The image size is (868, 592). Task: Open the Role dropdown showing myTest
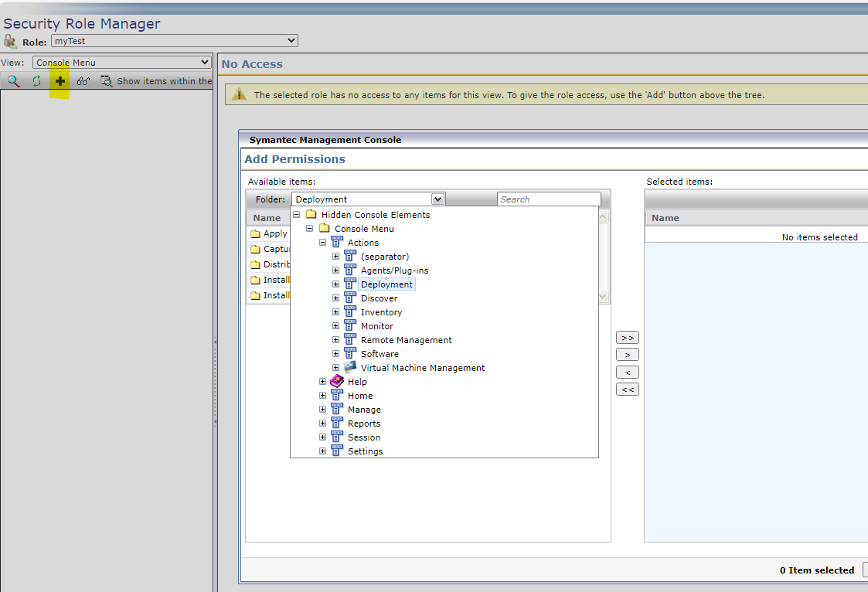[174, 41]
